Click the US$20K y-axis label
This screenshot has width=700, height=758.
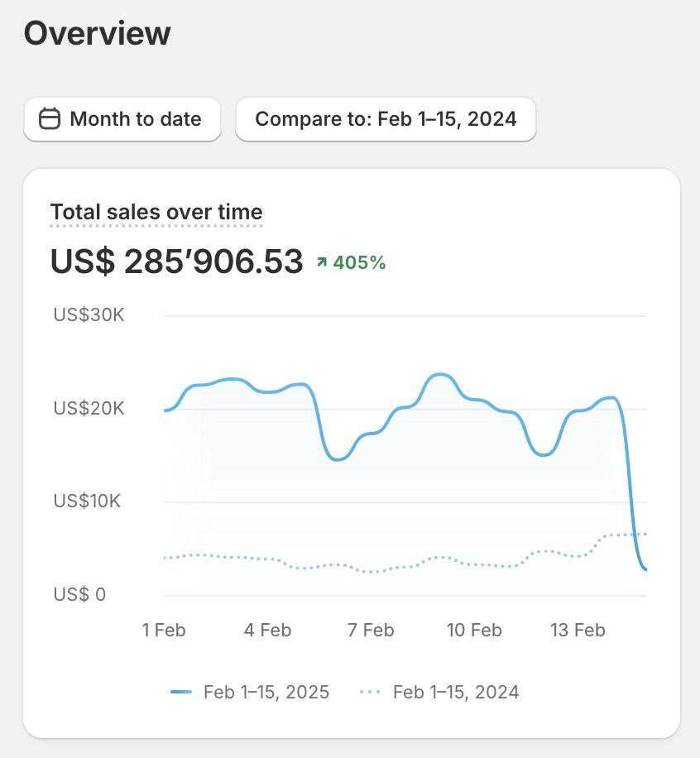click(x=89, y=409)
